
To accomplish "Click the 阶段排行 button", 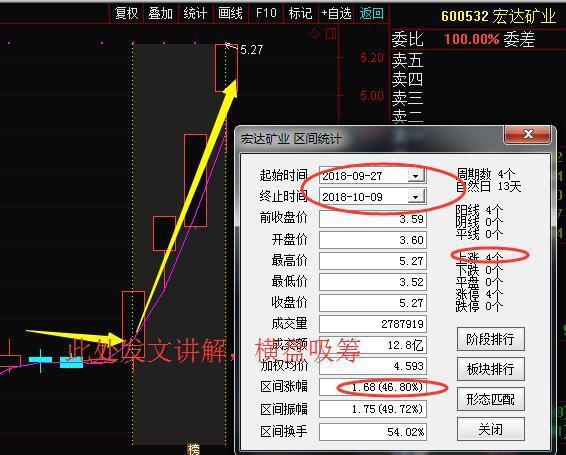I will [491, 339].
